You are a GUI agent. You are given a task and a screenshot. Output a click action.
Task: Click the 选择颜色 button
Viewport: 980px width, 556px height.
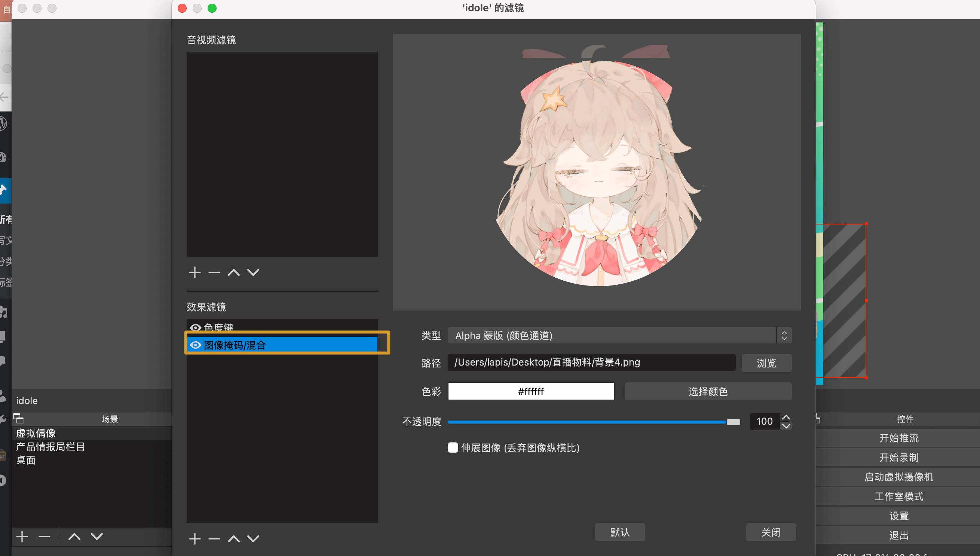[x=708, y=391]
